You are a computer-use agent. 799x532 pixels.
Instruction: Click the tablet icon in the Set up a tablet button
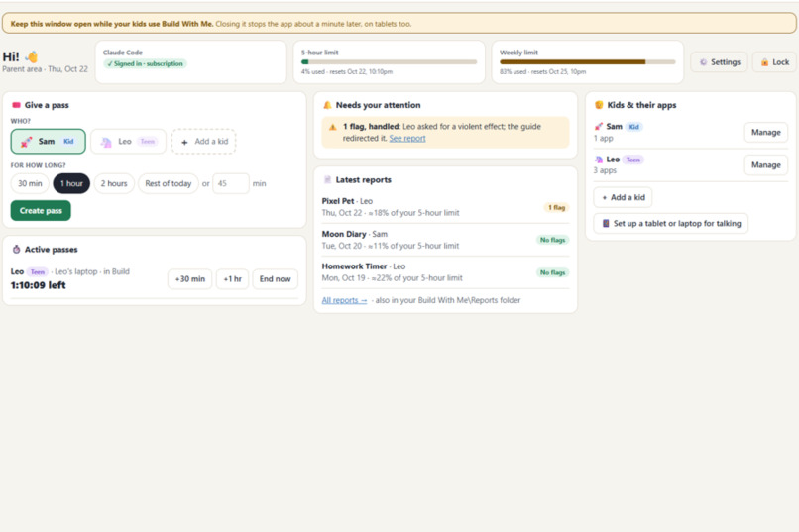click(606, 223)
